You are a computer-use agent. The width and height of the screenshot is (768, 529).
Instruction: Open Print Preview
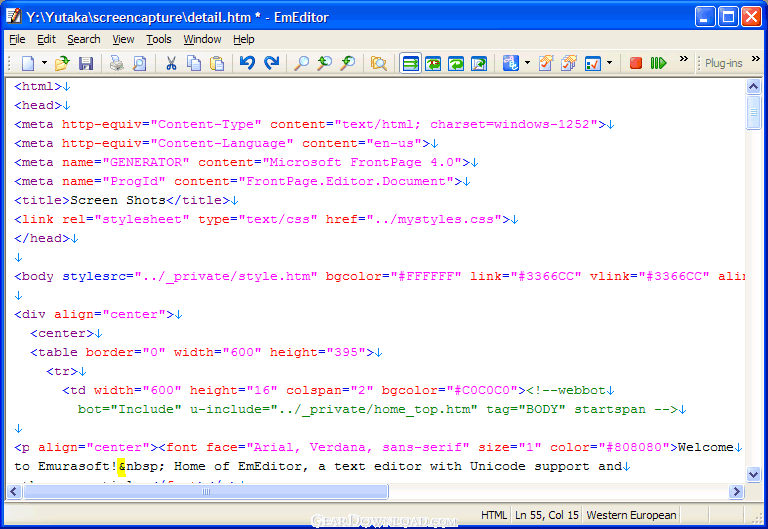[x=140, y=63]
